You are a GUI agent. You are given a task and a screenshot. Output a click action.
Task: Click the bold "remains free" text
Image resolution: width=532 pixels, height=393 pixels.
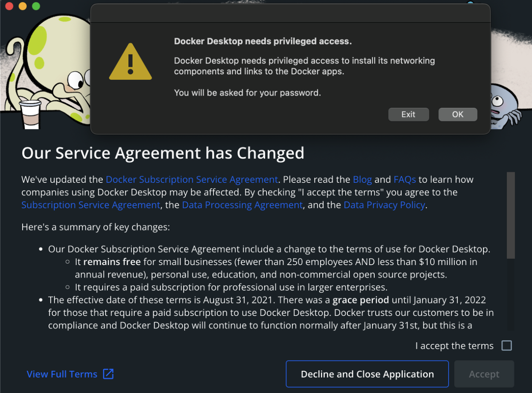(x=112, y=261)
